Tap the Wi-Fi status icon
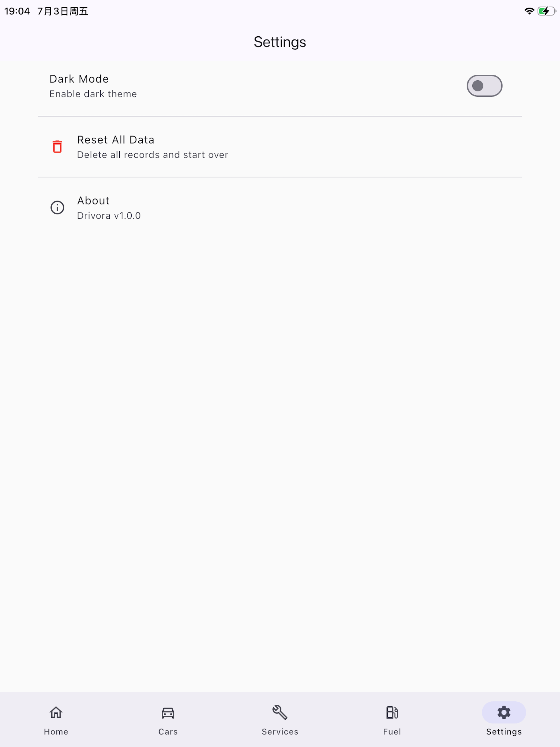 coord(529,11)
